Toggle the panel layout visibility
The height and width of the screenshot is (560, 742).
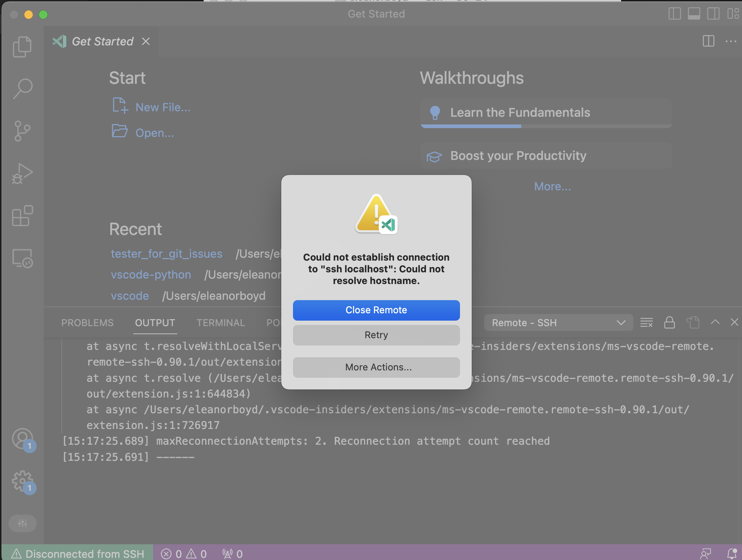click(x=694, y=14)
